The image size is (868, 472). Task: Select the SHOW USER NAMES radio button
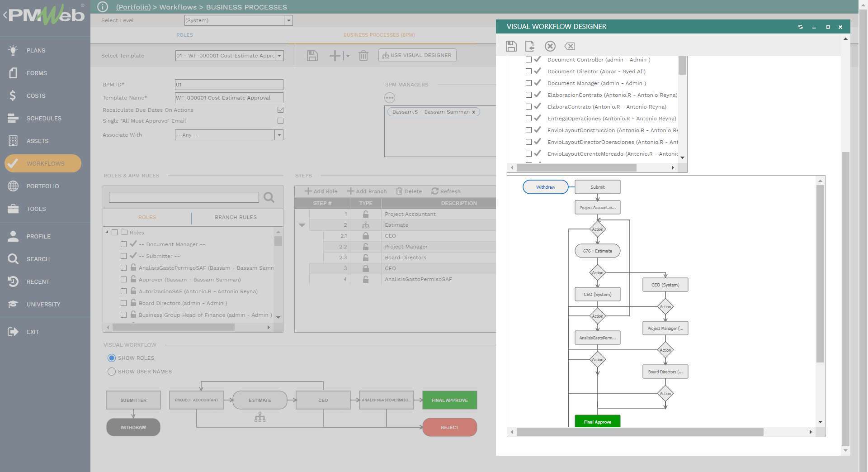pos(111,372)
